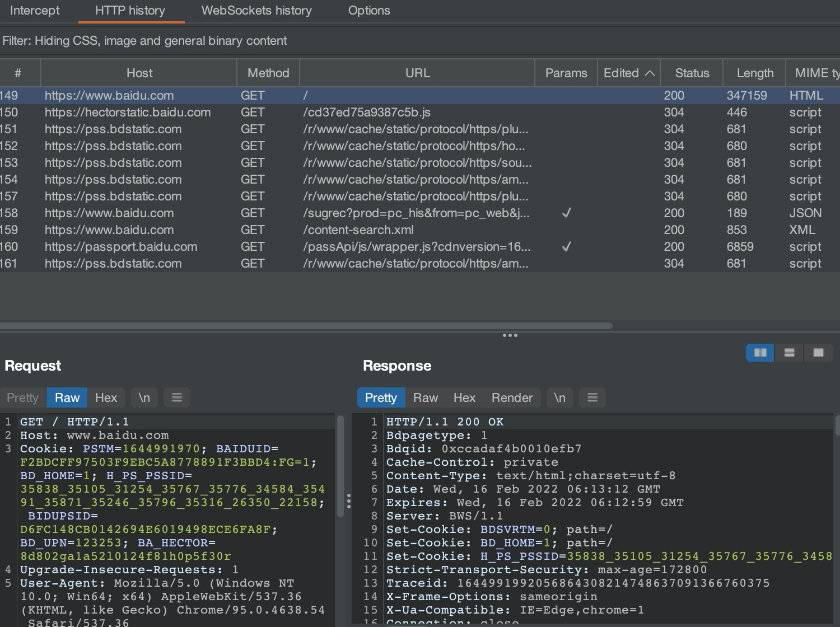Click three-dot divider handle between panes

[x=510, y=335]
